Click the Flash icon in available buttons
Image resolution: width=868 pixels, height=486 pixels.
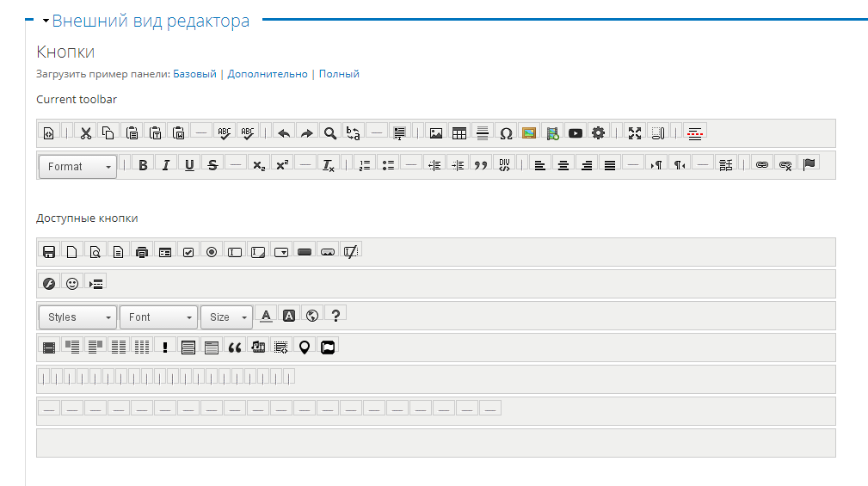tap(49, 283)
